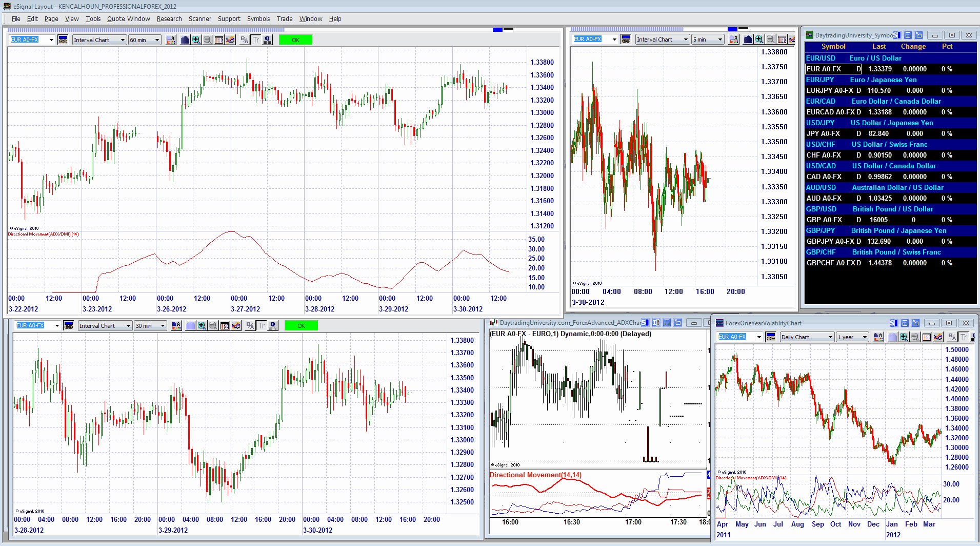This screenshot has height=546, width=980.
Task: Toggle the Tr trades icon on the 60 min chart
Action: 256,40
